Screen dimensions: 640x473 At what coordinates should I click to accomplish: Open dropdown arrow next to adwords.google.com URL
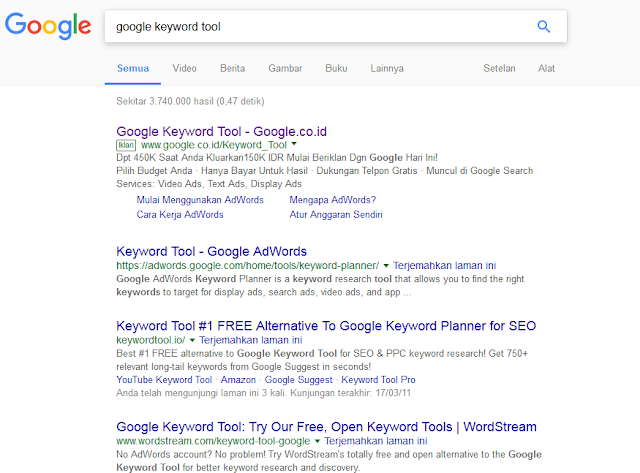tap(386, 266)
